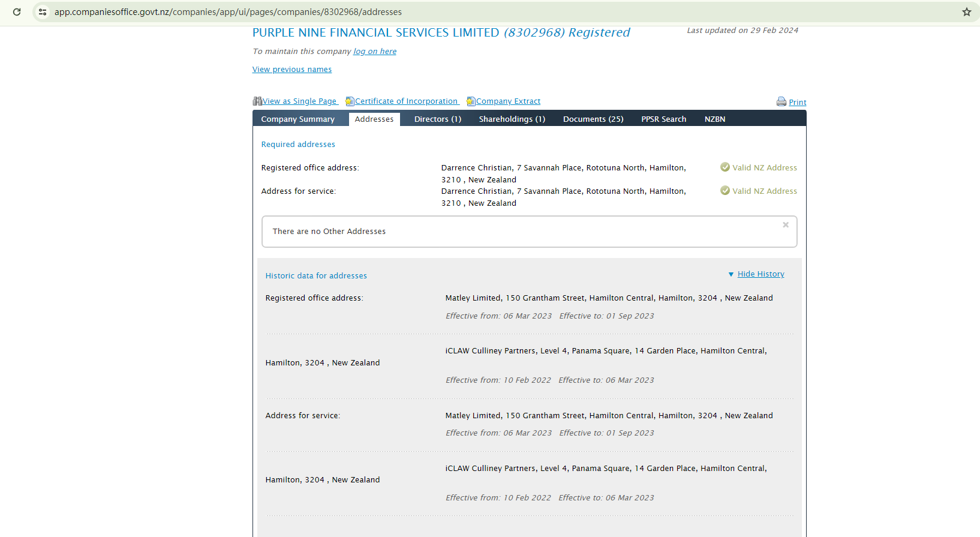Click the green tick beside Registered office Valid NZ Address
980x537 pixels.
coord(725,167)
